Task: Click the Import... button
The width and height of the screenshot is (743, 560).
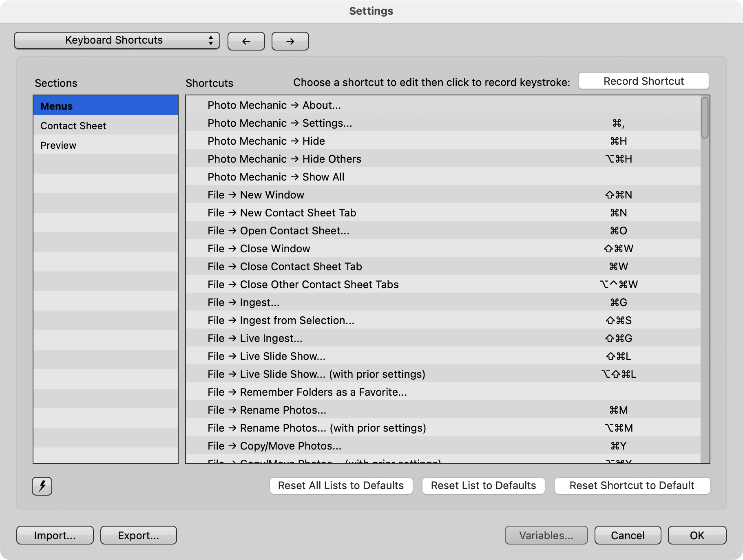Action: point(55,535)
